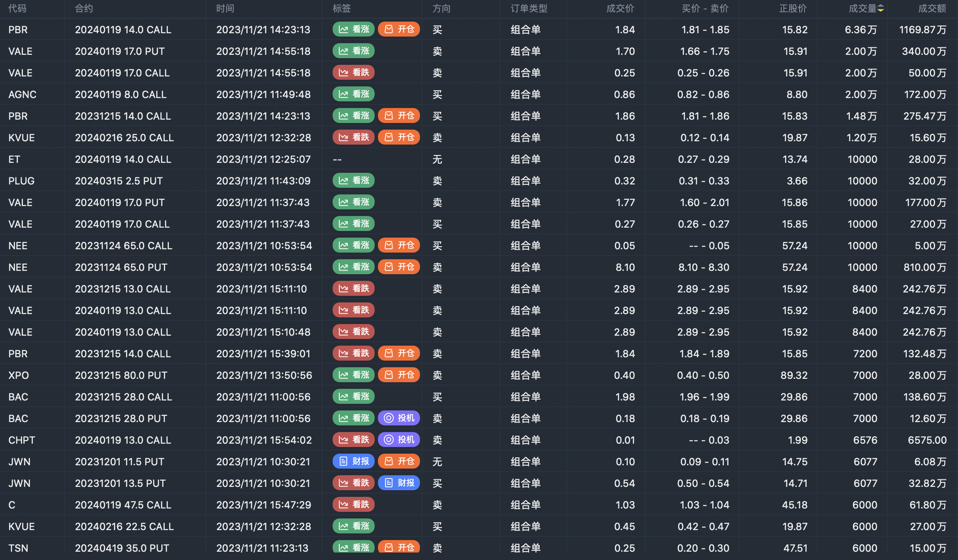The width and height of the screenshot is (958, 560).
Task: Click 财报 tag in JWN 11.5 PUT row
Action: click(x=353, y=462)
